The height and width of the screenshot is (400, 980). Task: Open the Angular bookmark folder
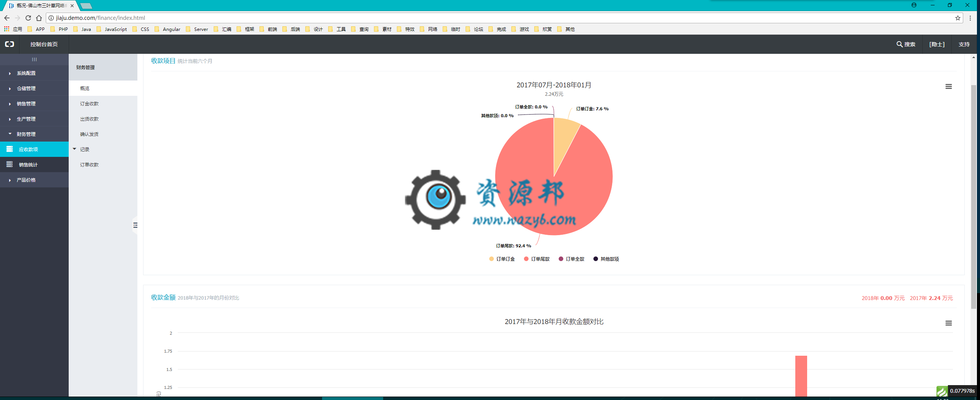coord(168,29)
